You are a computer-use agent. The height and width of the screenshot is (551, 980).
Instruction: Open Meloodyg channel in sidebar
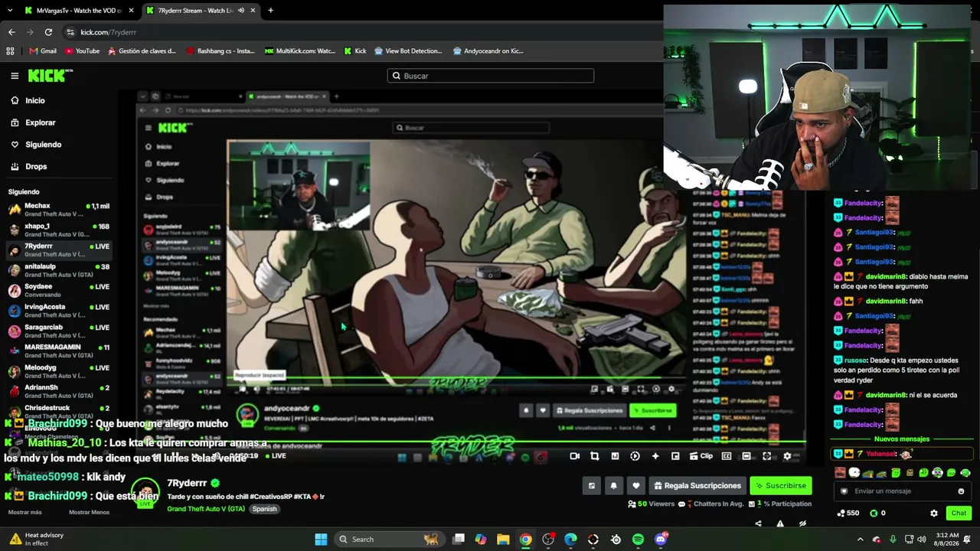tap(59, 371)
